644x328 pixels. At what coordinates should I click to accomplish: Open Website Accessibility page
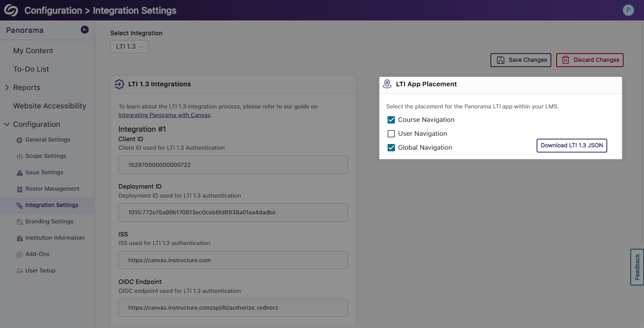49,106
